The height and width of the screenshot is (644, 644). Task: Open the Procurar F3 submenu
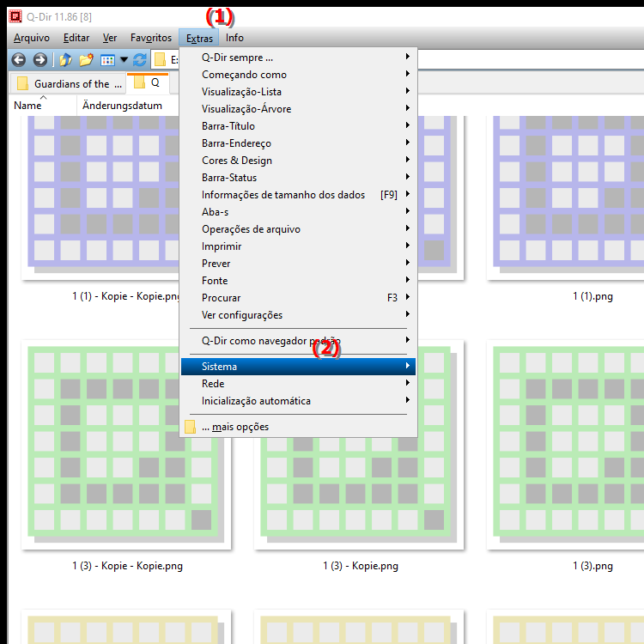point(298,298)
